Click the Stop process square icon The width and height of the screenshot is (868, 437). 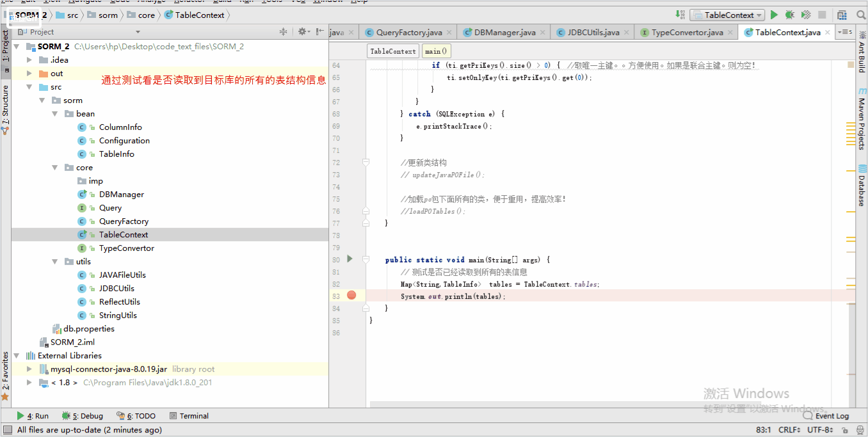[822, 15]
